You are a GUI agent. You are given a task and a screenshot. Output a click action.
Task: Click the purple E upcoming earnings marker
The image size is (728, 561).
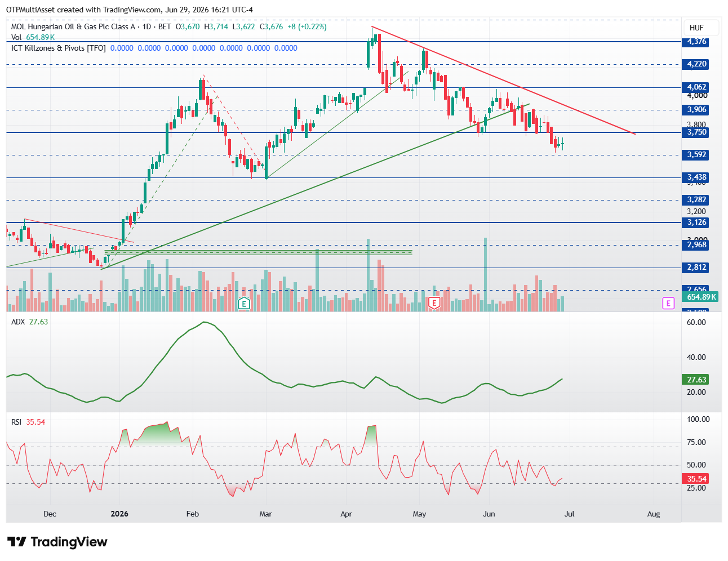point(668,304)
